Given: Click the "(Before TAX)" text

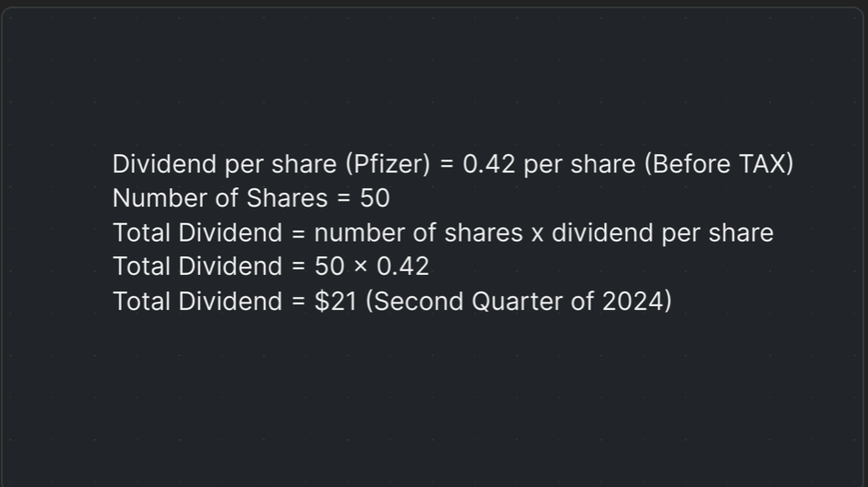Looking at the screenshot, I should 718,164.
